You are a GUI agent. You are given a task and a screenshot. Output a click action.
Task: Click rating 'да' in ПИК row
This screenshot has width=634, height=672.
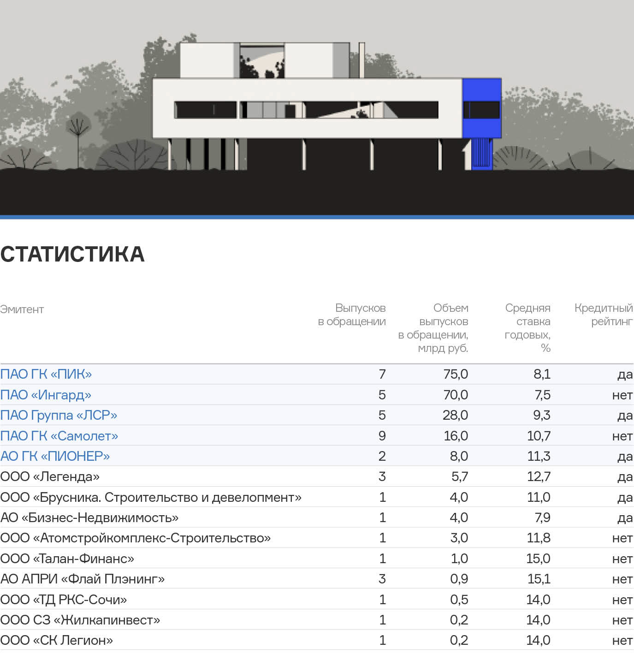pos(625,375)
